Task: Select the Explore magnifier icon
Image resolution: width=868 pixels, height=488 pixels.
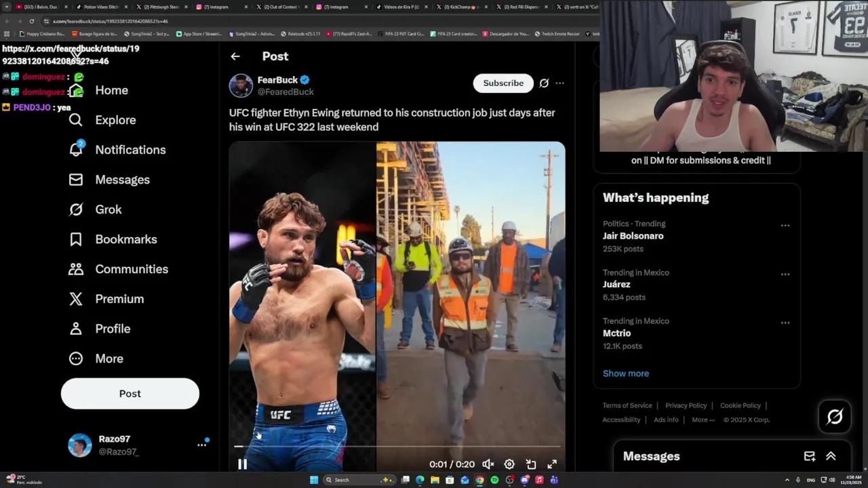Action: click(76, 120)
